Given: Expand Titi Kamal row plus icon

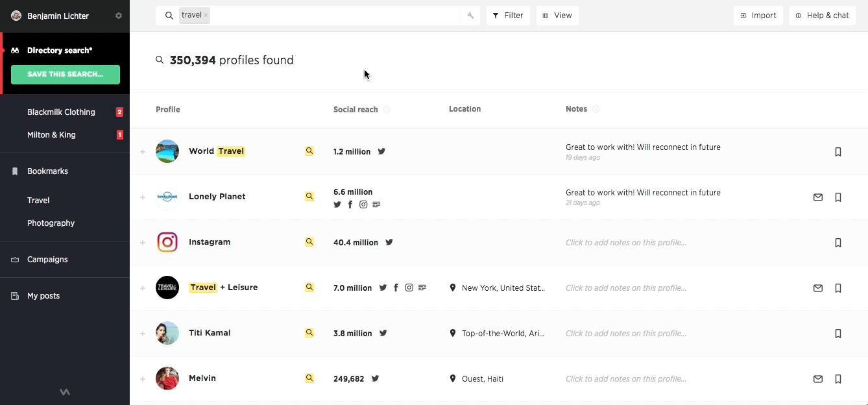Looking at the screenshot, I should coord(143,334).
